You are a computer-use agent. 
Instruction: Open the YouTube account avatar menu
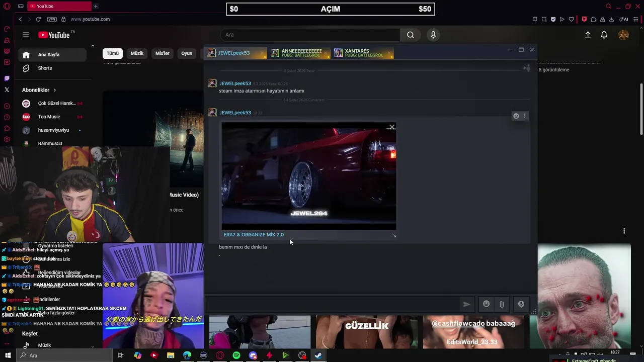click(623, 35)
